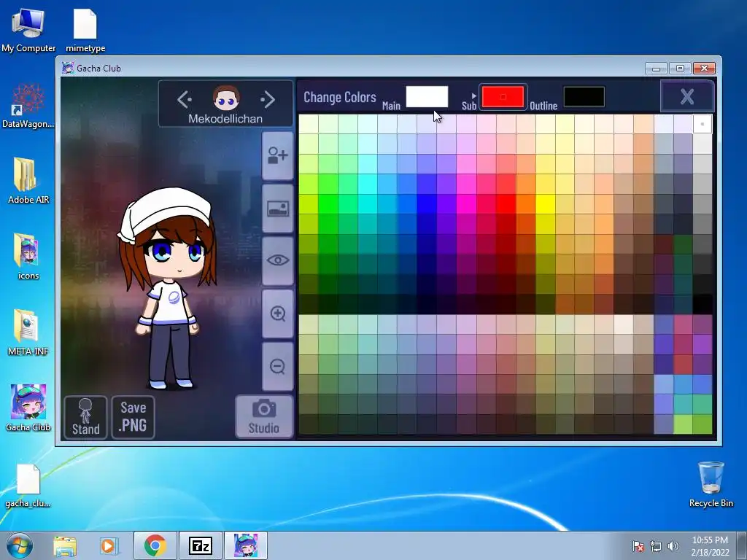This screenshot has width=747, height=560.
Task: Open Windows Media Player taskbar icon
Action: pos(109,545)
